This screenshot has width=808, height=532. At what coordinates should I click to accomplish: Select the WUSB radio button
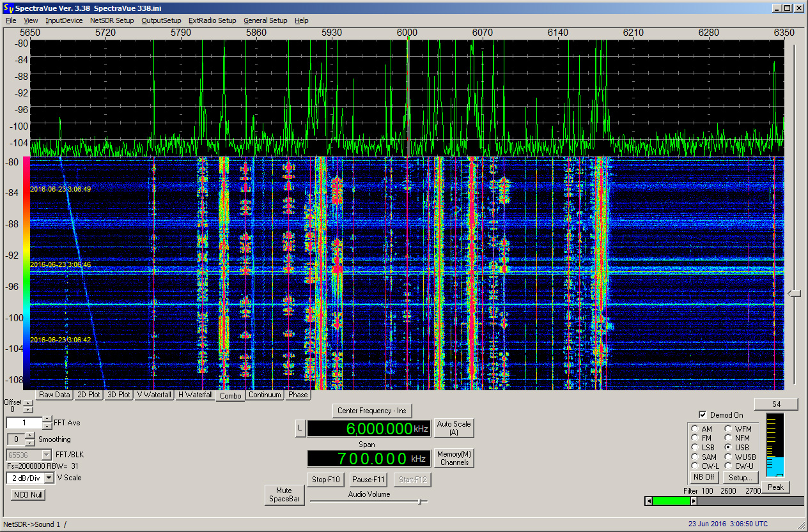click(728, 457)
